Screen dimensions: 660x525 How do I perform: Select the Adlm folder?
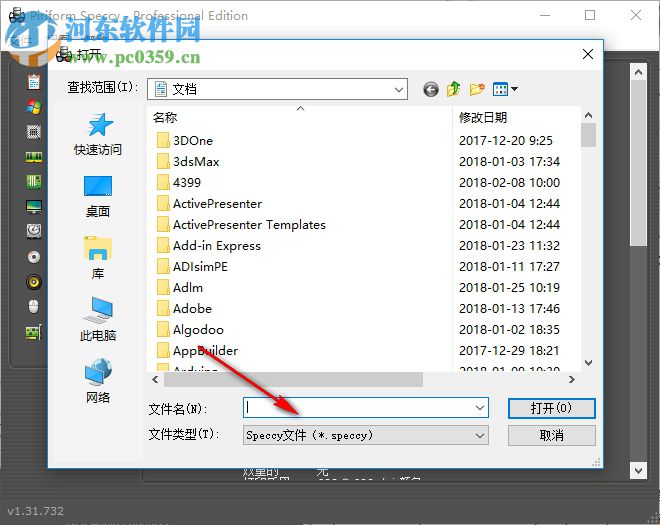180,288
